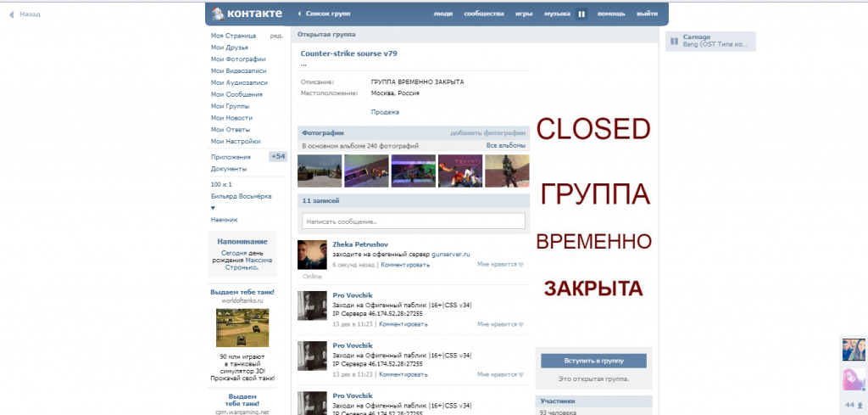The width and height of the screenshot is (868, 415).
Task: Open the 44 online friends counter
Action: coord(853,405)
